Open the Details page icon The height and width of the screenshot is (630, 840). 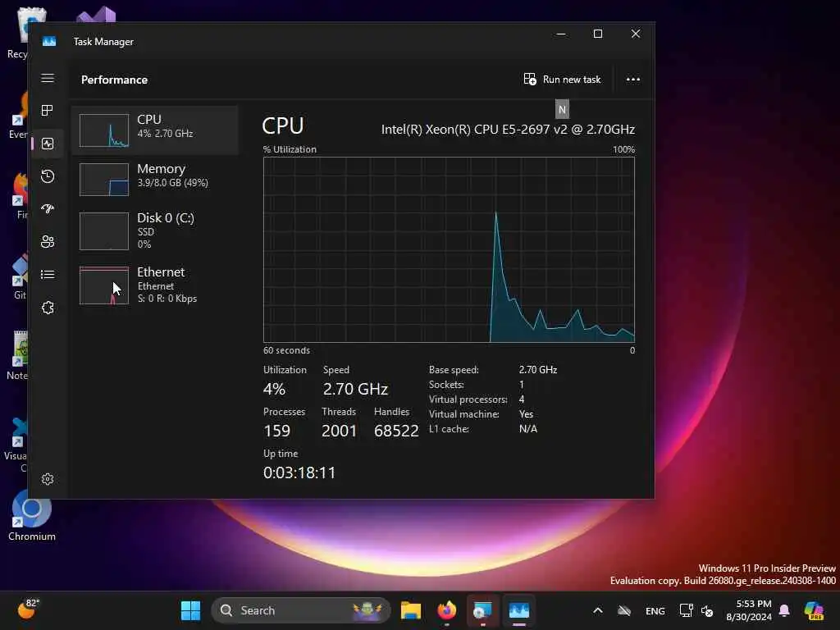pos(48,274)
